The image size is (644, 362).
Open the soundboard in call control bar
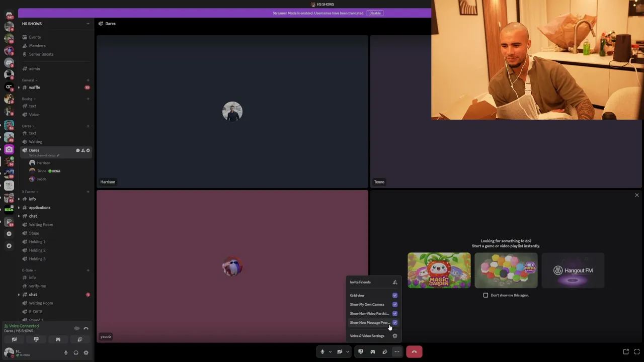tap(385, 352)
